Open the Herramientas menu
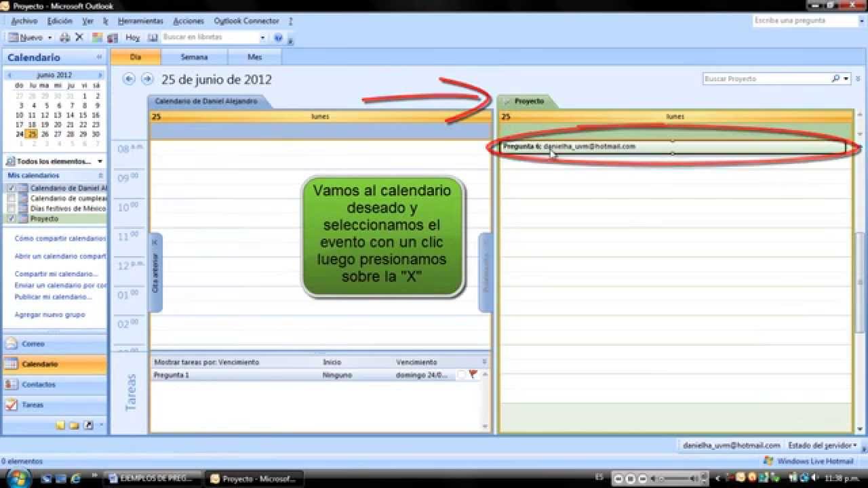The height and width of the screenshot is (488, 868). click(x=140, y=21)
